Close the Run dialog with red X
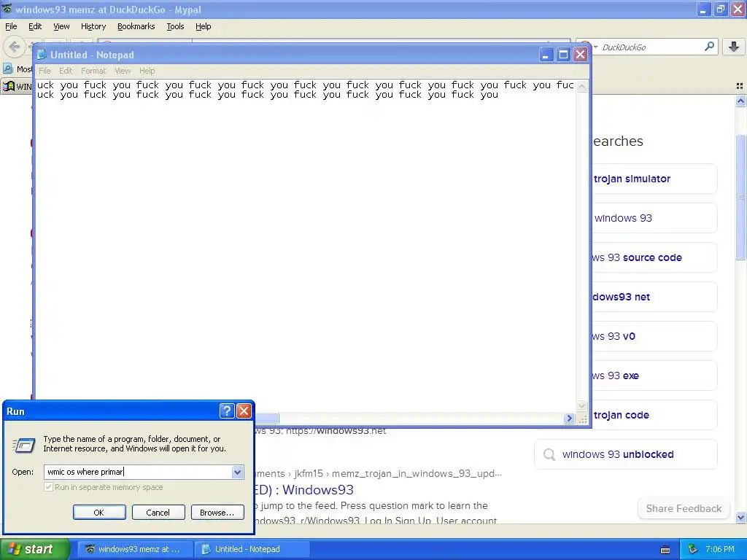 point(244,411)
